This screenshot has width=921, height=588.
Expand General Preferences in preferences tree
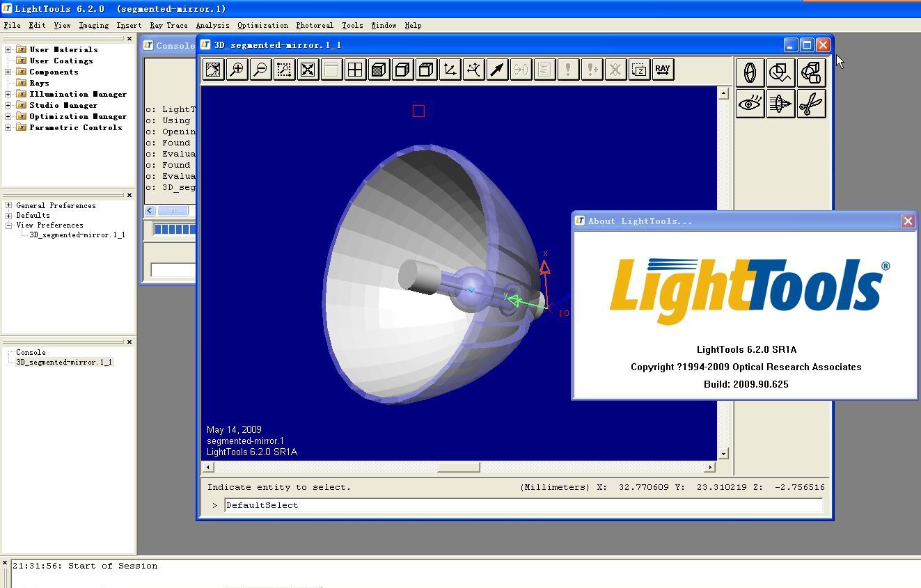coord(8,205)
